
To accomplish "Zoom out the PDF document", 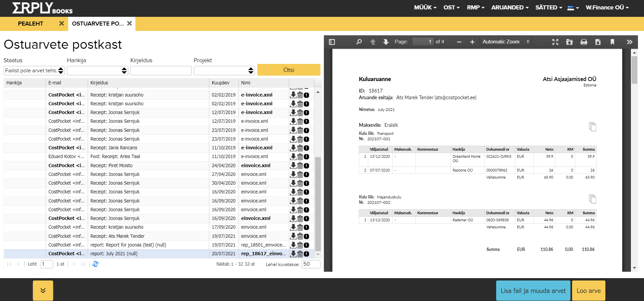I will click(x=459, y=42).
